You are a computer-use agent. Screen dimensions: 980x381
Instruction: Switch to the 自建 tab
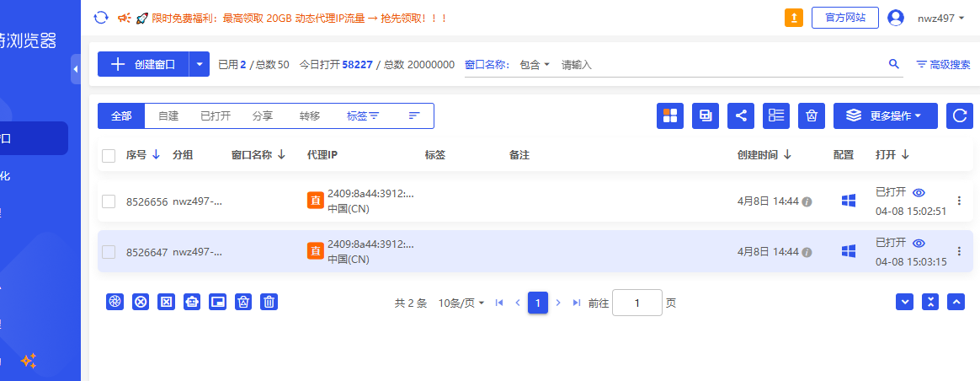point(168,115)
